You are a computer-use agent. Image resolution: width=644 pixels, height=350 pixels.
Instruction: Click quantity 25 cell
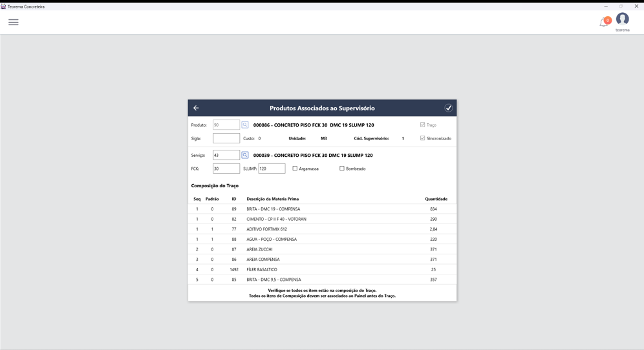point(433,269)
